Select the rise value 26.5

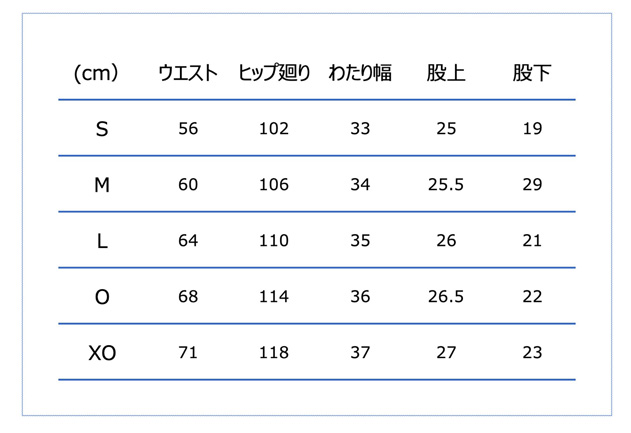446,297
